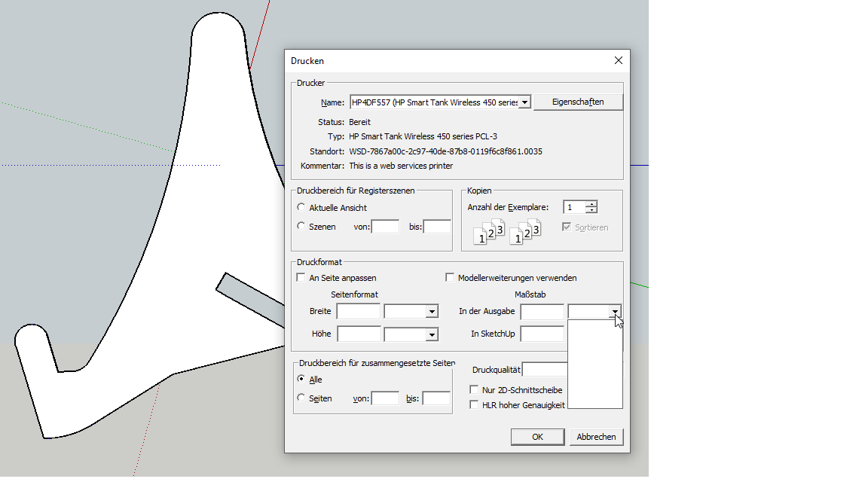This screenshot has height=488, width=868.
Task: Click the Eigenschaften button
Action: point(578,102)
